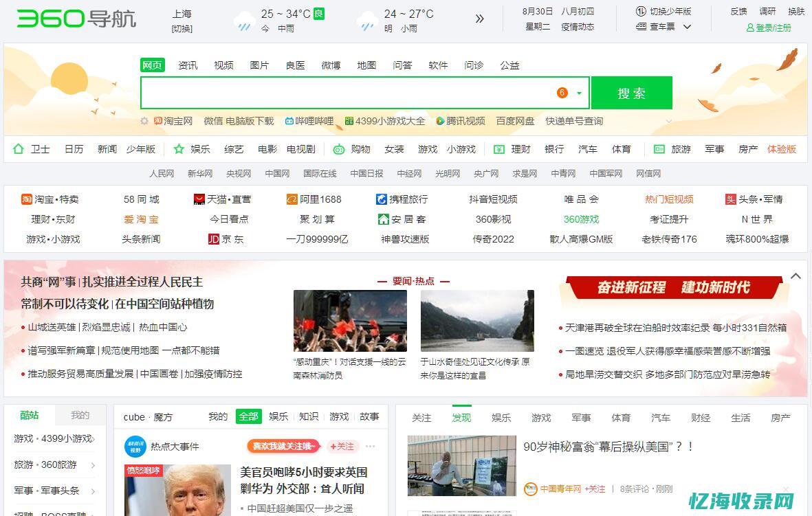This screenshot has width=812, height=516.
Task: Open the 换肤 skin changer
Action: click(x=798, y=11)
